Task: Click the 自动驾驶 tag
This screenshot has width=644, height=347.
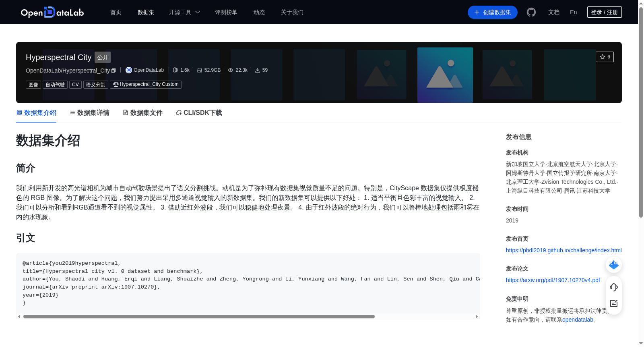Action: (55, 85)
